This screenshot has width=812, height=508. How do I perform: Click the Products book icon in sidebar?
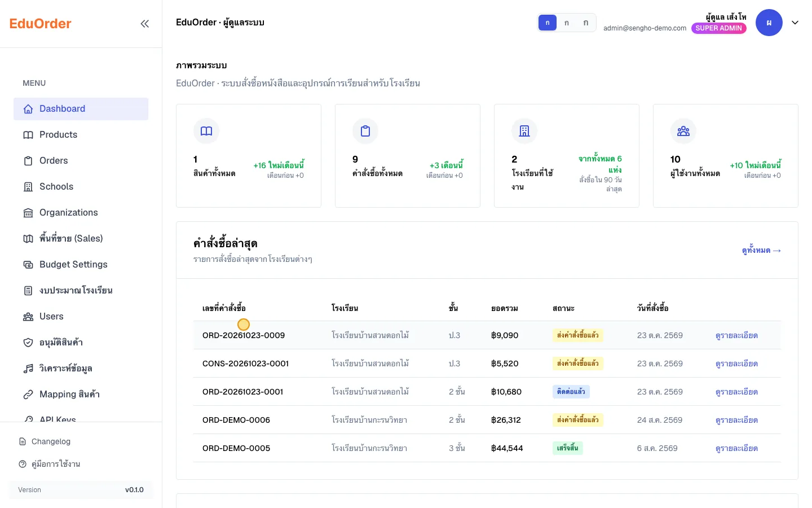point(28,135)
